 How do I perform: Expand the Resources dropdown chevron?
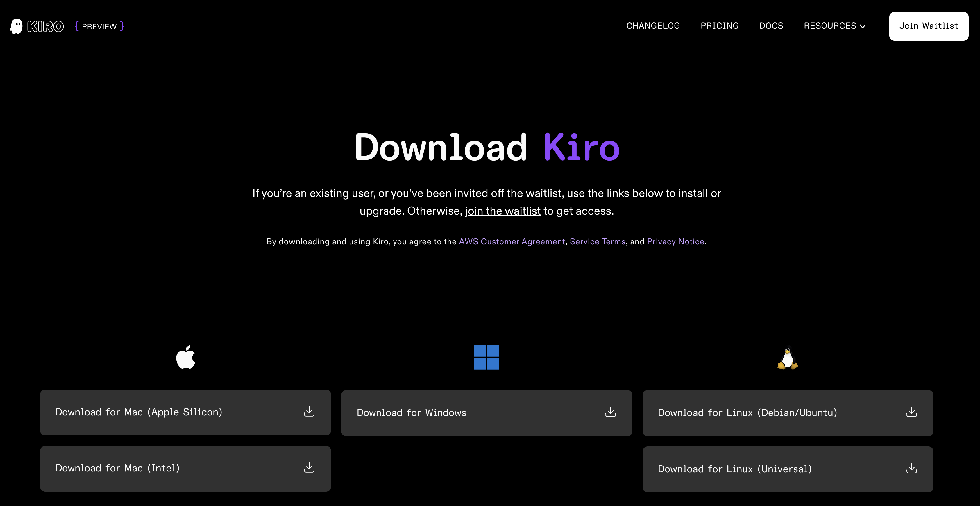[x=863, y=26]
